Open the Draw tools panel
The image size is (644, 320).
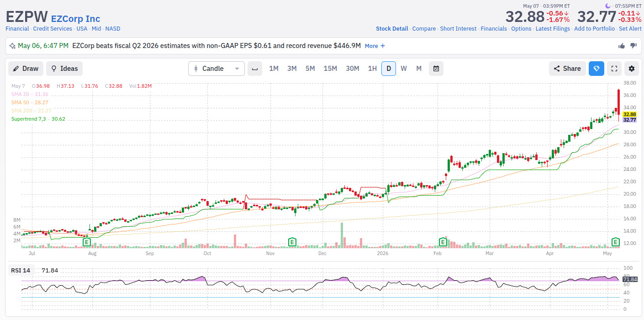[x=26, y=69]
